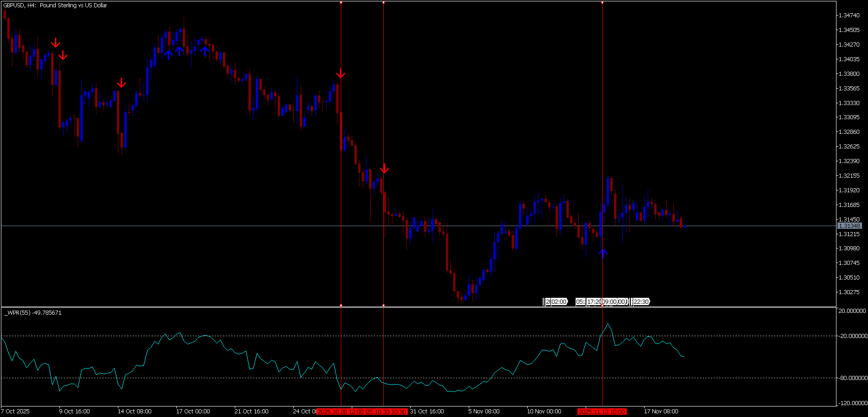
Task: Click the leftmost red down arrow on chart
Action: 55,42
